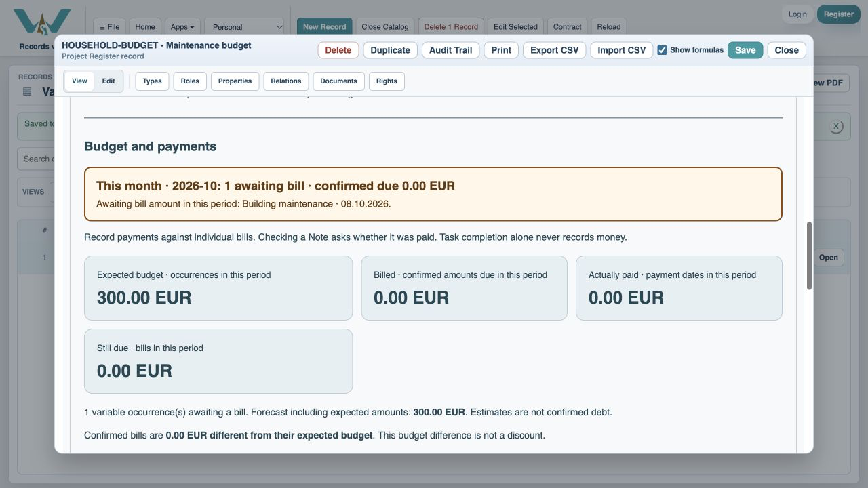868x488 pixels.
Task: Click the 0.00 EUR value under Billed
Action: (412, 298)
